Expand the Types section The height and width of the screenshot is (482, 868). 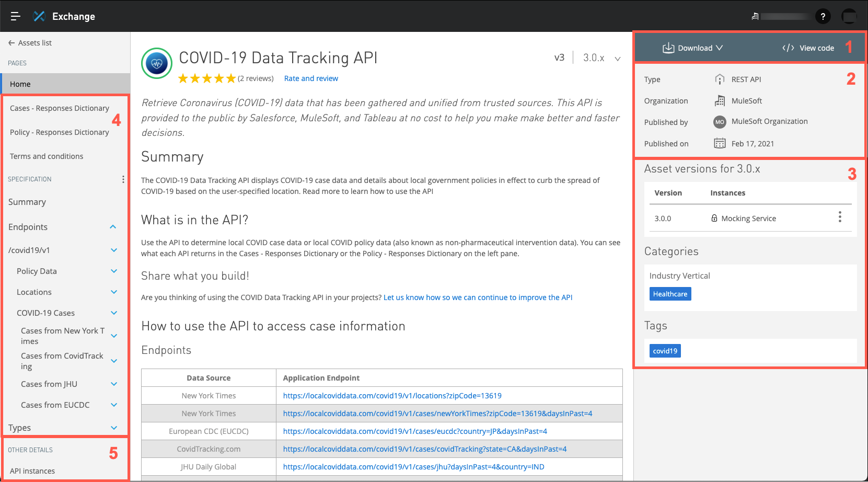pyautogui.click(x=114, y=428)
